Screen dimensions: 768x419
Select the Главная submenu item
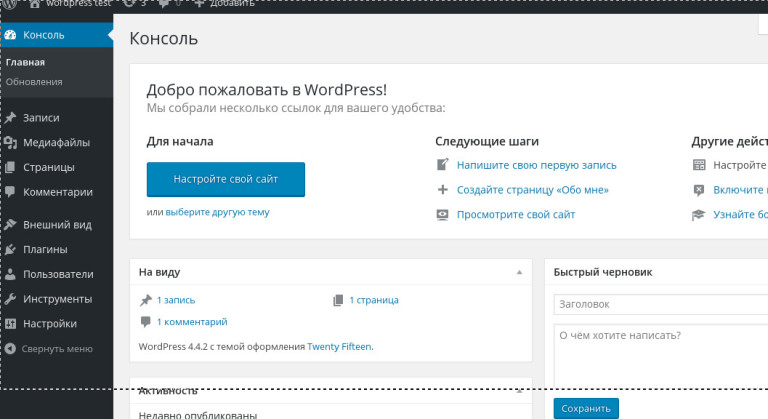point(25,62)
